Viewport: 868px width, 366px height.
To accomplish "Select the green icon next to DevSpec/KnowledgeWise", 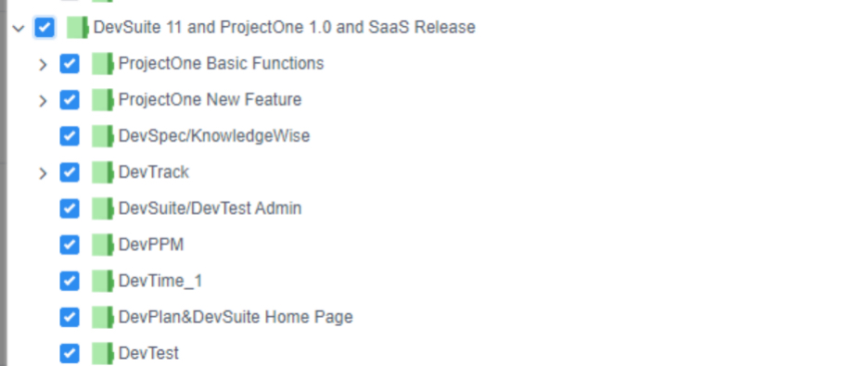I will point(102,136).
